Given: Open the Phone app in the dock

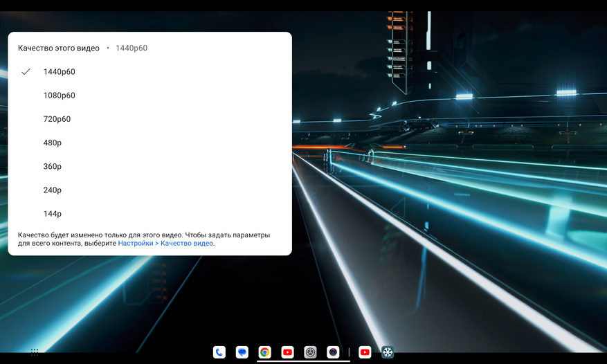Looking at the screenshot, I should [219, 352].
